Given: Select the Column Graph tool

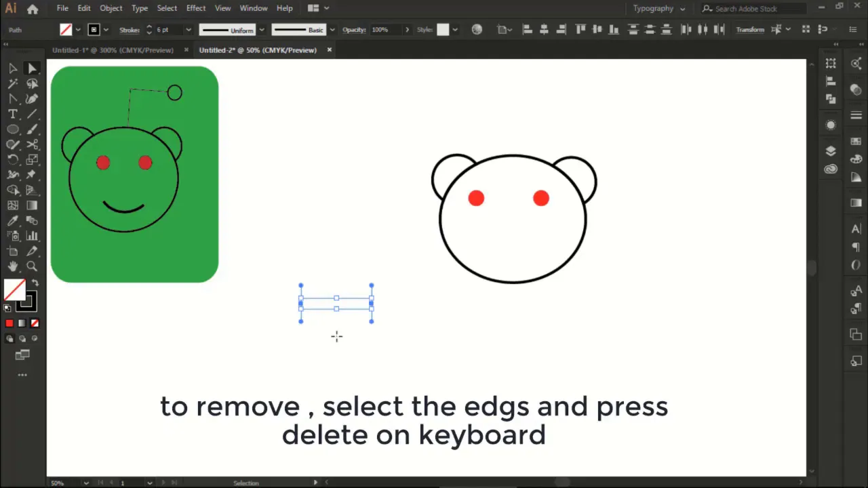Looking at the screenshot, I should pos(32,236).
